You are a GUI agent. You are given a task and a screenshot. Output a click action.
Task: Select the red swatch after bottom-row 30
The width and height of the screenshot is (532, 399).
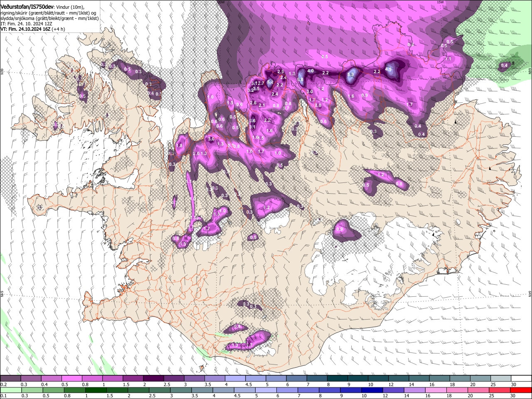click(x=522, y=390)
